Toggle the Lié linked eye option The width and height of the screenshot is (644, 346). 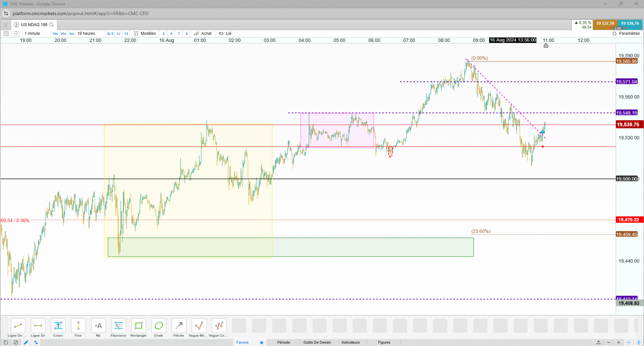225,33
